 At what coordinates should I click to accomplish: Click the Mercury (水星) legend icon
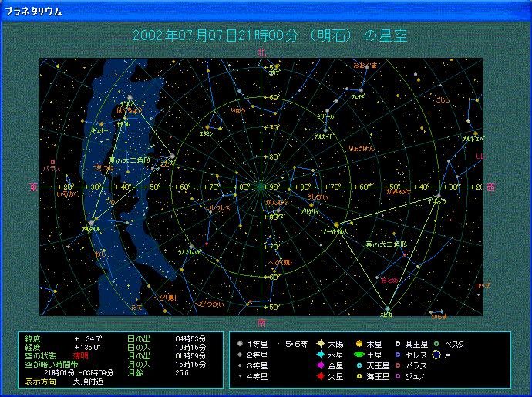pos(320,355)
